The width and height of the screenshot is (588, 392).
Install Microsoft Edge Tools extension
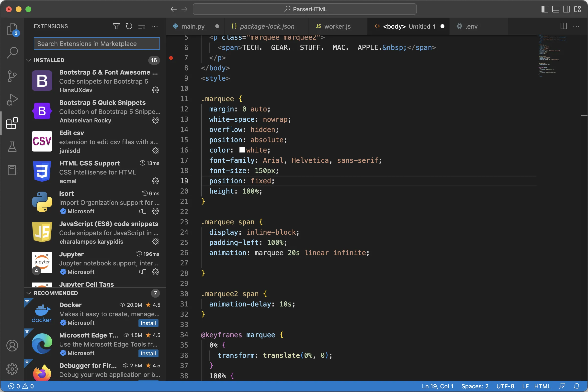pyautogui.click(x=148, y=353)
